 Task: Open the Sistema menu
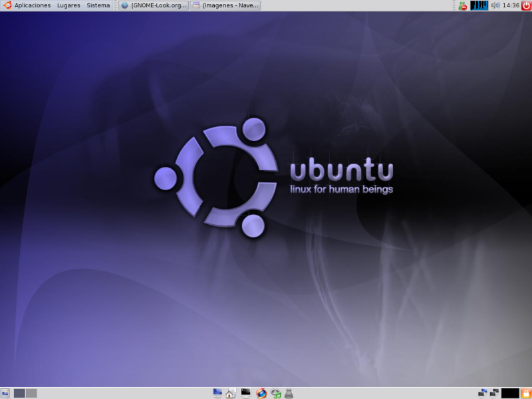(98, 5)
